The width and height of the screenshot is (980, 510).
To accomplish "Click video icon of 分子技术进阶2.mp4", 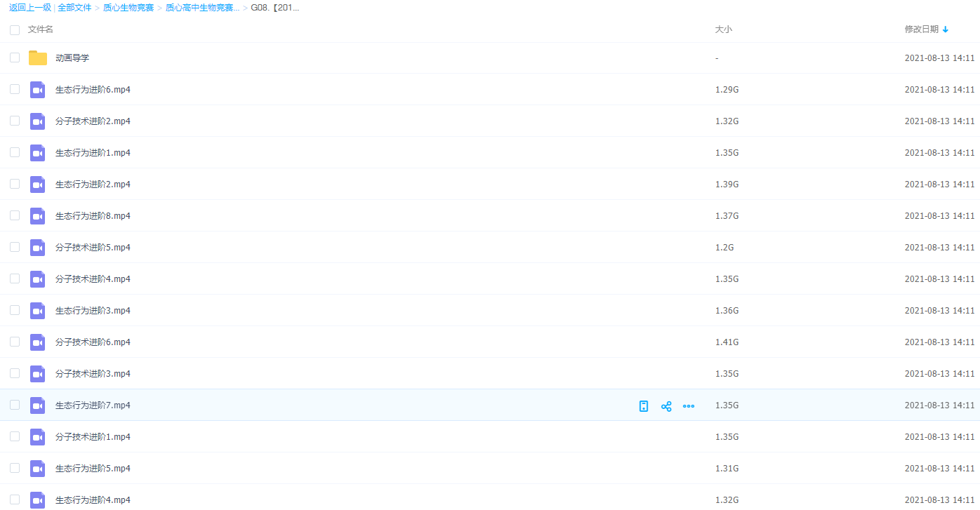I will (38, 121).
